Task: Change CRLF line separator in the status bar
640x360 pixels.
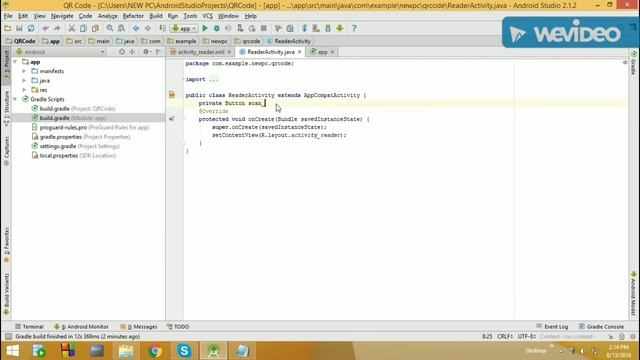Action: (504, 336)
